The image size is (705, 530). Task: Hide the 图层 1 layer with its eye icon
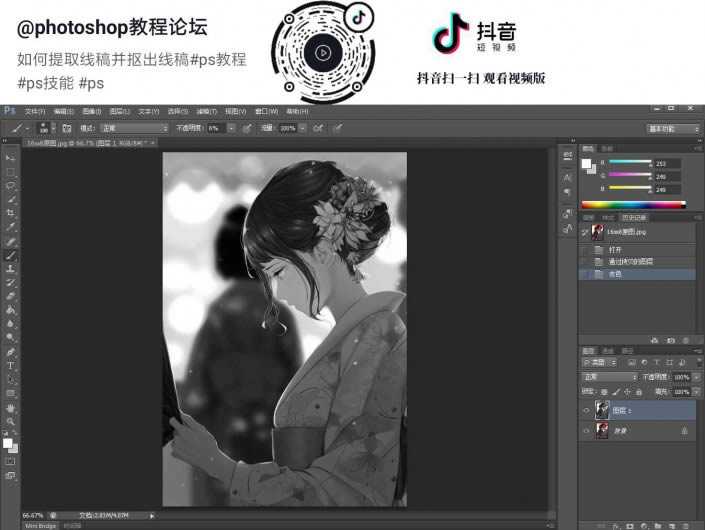pyautogui.click(x=586, y=409)
